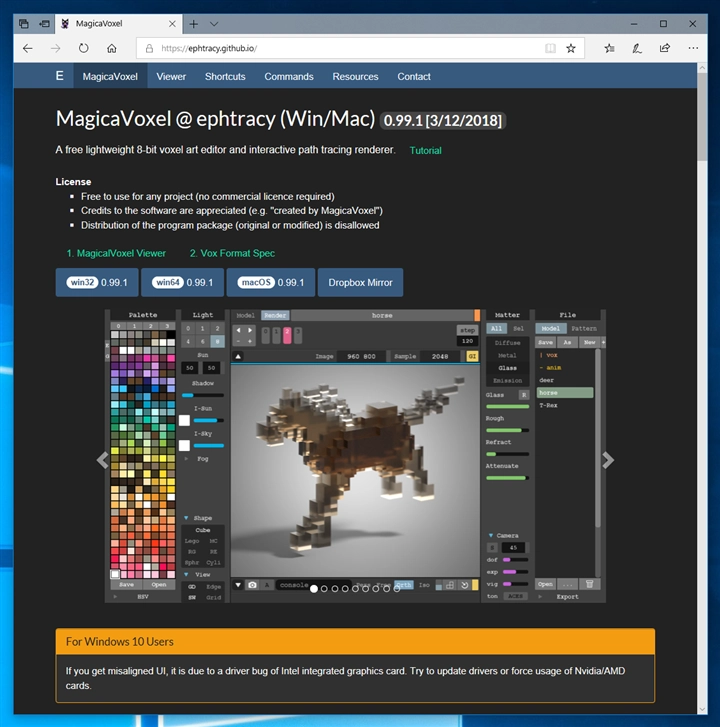Select the third carousel dot
The image size is (720, 727).
[335, 589]
